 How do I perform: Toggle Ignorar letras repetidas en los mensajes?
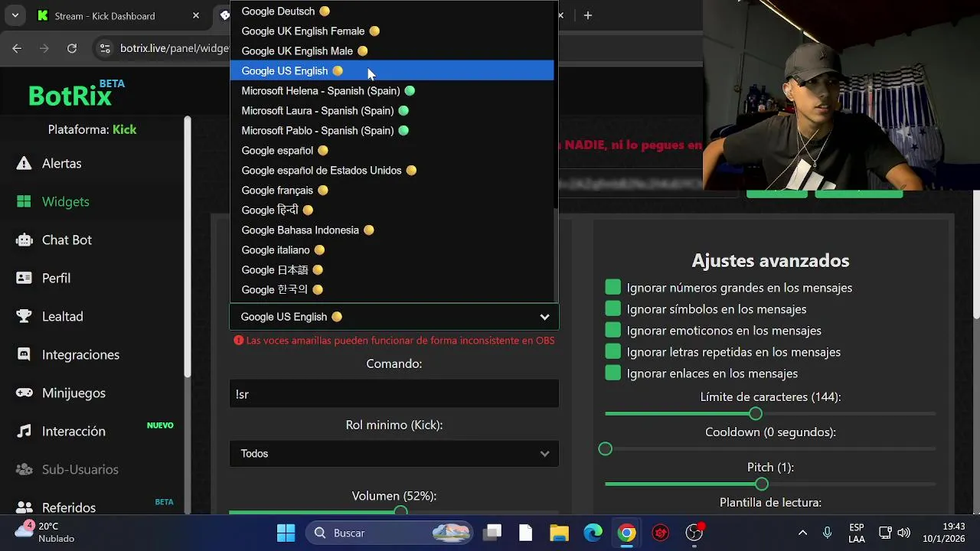[612, 351]
